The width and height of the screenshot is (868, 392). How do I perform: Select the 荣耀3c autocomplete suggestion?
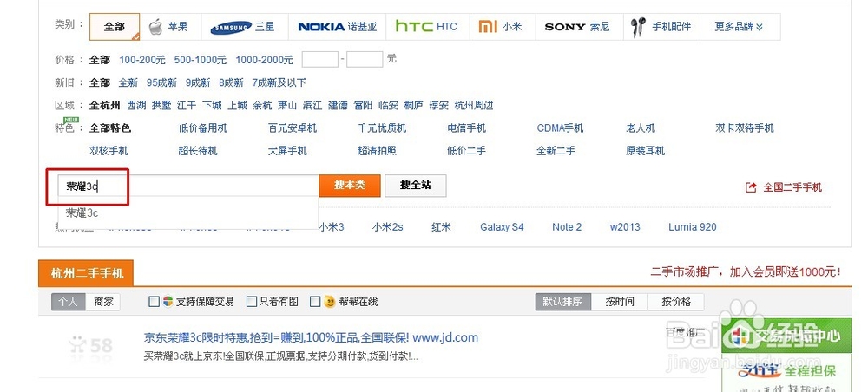click(x=83, y=212)
